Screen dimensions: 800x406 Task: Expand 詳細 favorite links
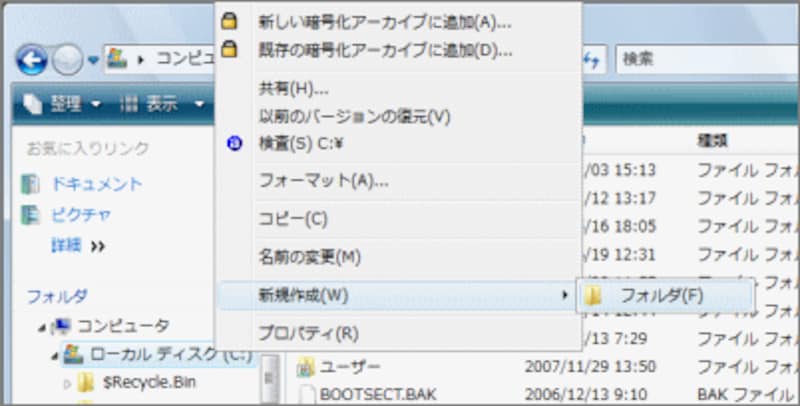78,246
